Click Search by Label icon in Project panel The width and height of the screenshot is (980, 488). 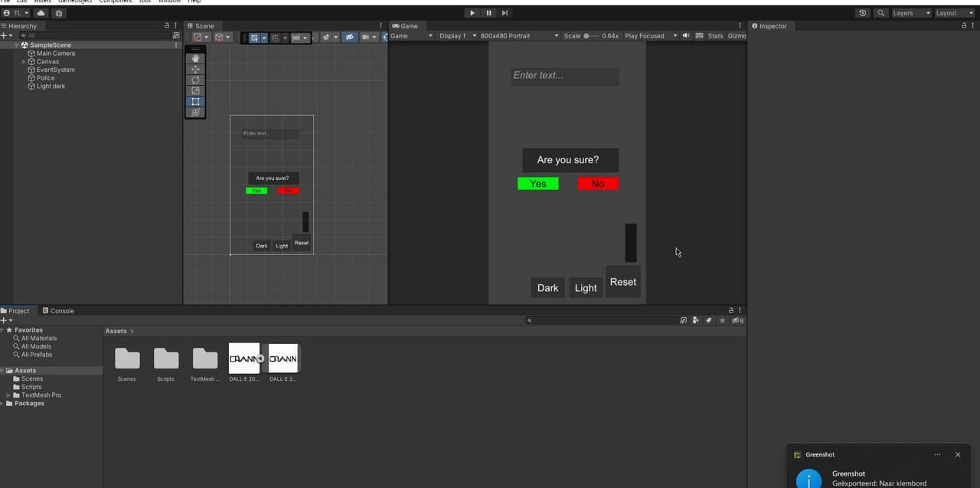709,320
